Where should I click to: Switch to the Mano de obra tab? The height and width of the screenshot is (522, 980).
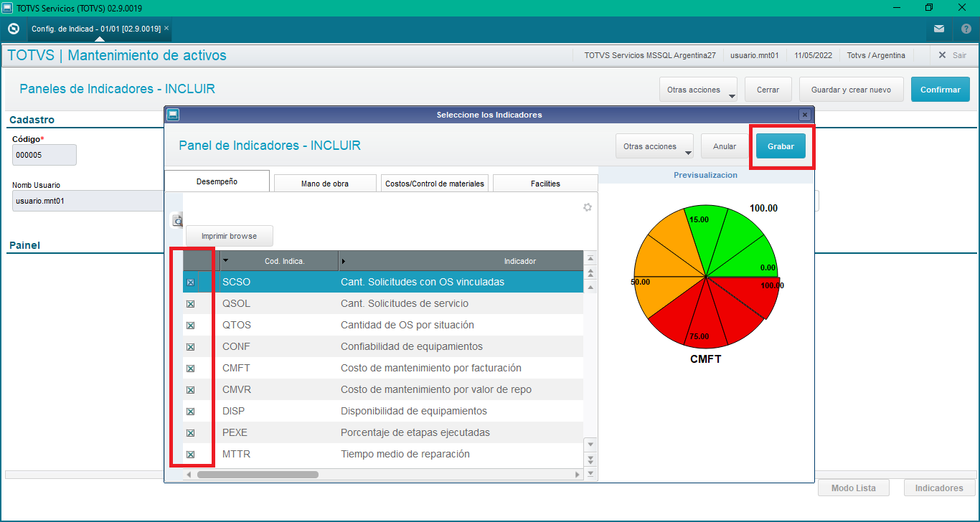(325, 184)
